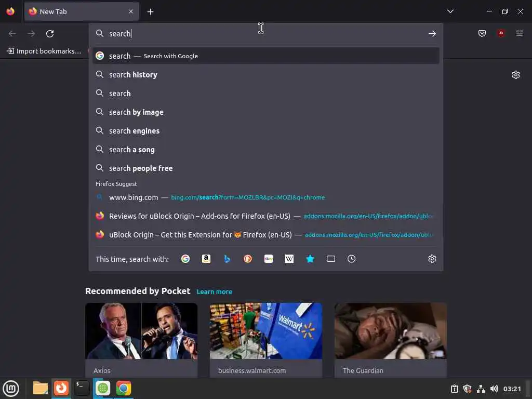Choose suggestion 'search history'
This screenshot has width=532, height=399.
click(265, 75)
